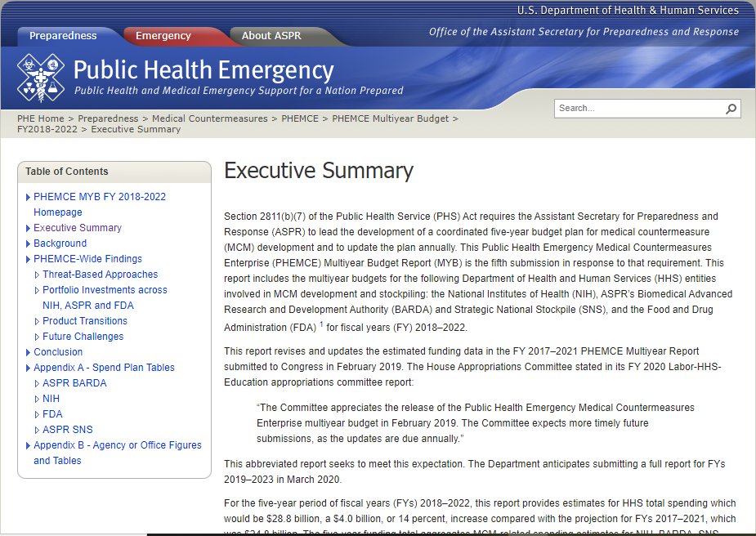Click arrow bullet beside Product Transitions
The height and width of the screenshot is (536, 756).
37,321
